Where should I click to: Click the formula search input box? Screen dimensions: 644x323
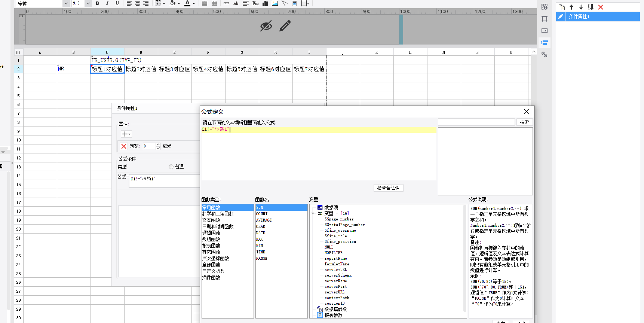click(476, 122)
